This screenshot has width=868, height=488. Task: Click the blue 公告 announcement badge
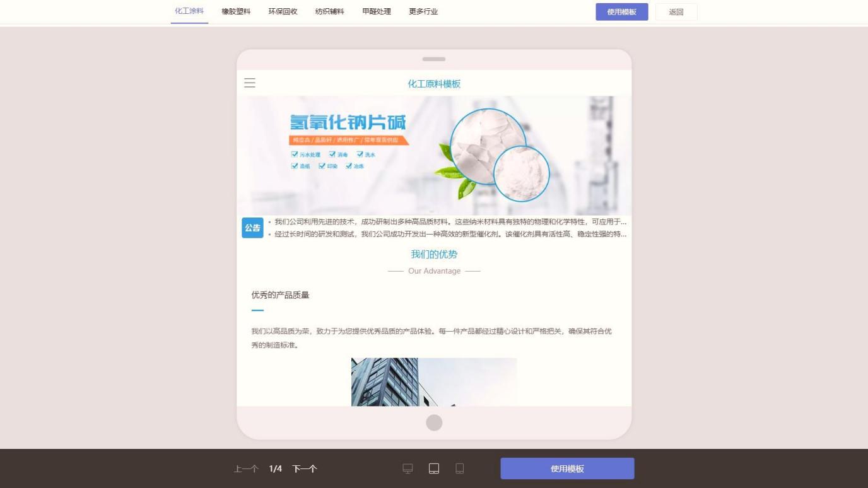pos(252,227)
